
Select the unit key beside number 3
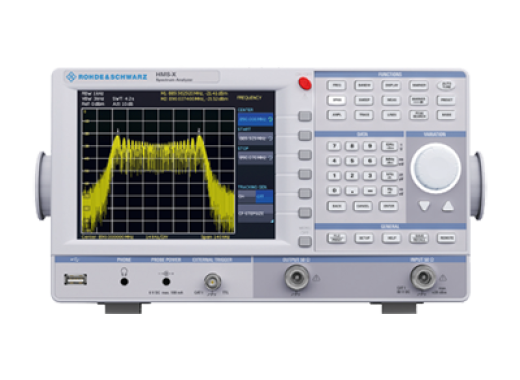[x=389, y=176]
